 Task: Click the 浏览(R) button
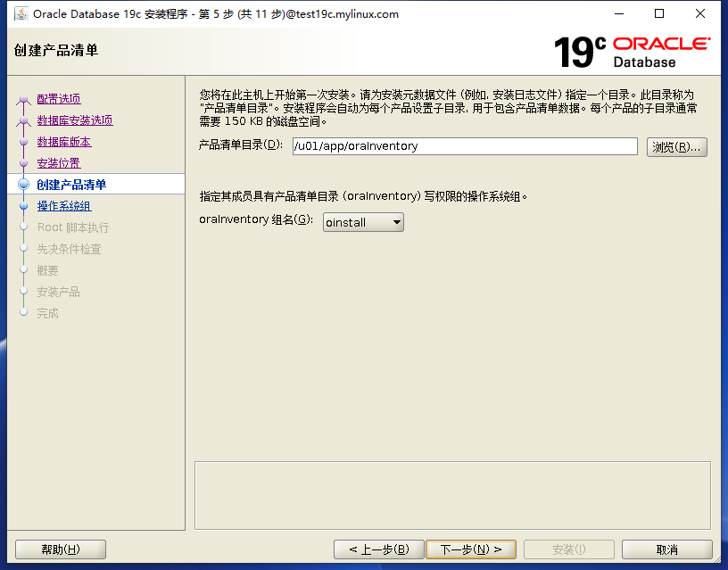pos(677,146)
